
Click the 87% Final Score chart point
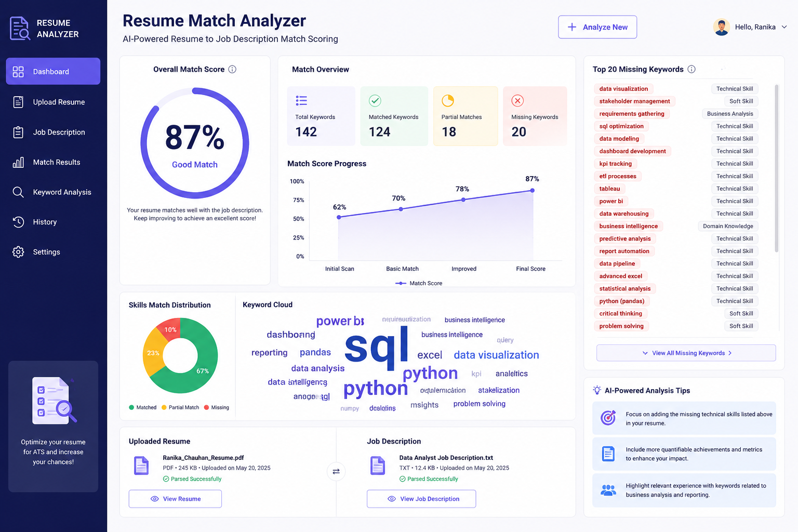(532, 191)
